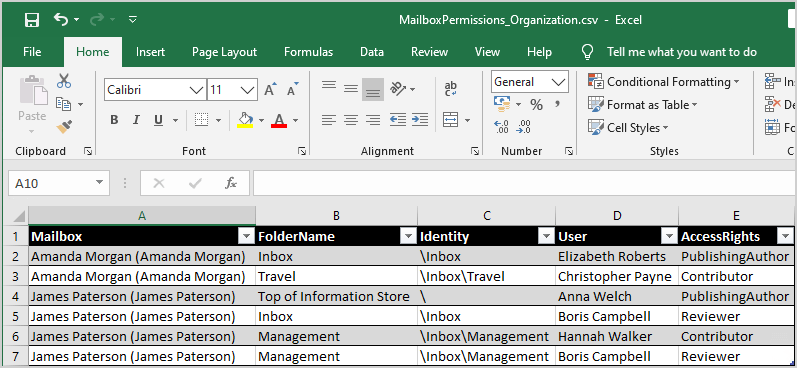
Task: Merge and Center cells icon
Action: tap(450, 120)
